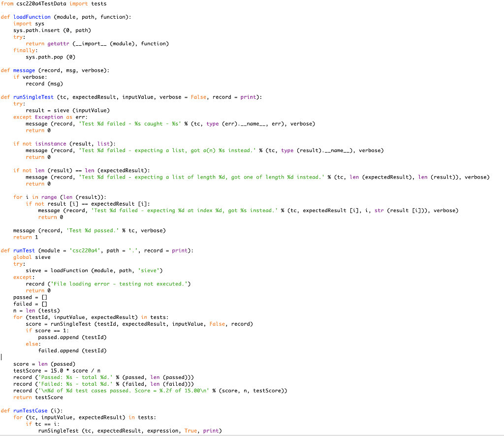The height and width of the screenshot is (436, 504).
Task: Click 'def message (record, msg, verbose):' line
Action: 55,70
